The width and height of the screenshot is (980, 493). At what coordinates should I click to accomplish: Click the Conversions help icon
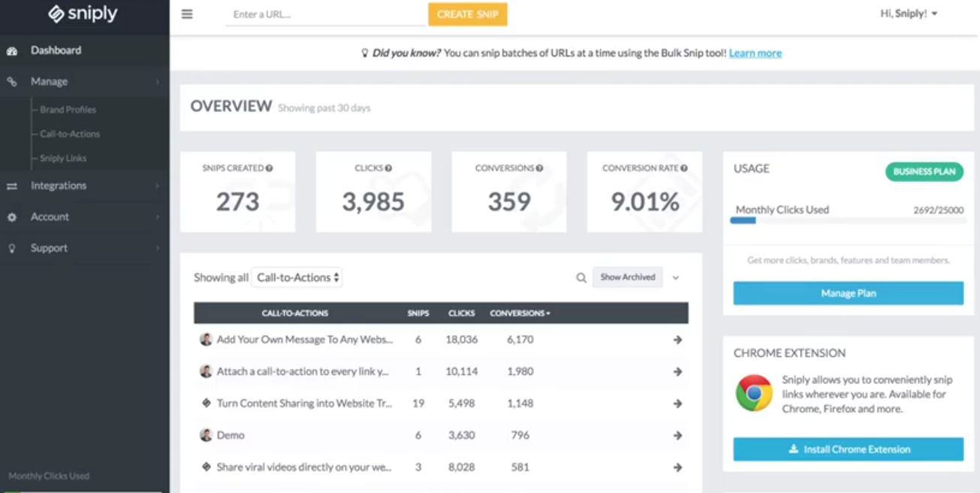pos(540,168)
